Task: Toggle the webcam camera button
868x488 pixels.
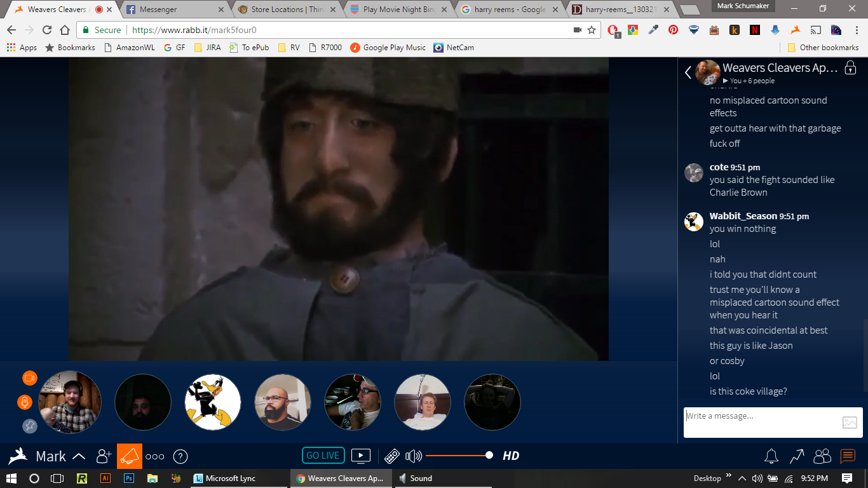Action: [30, 378]
